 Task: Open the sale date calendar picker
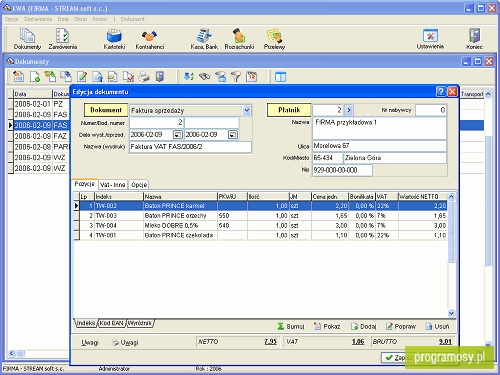click(233, 135)
